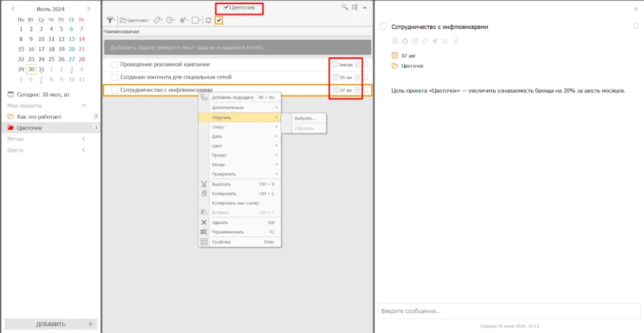Open the color dropdown in the toolbar
Viewport: 644px width, 333px height.
pyautogui.click(x=184, y=20)
